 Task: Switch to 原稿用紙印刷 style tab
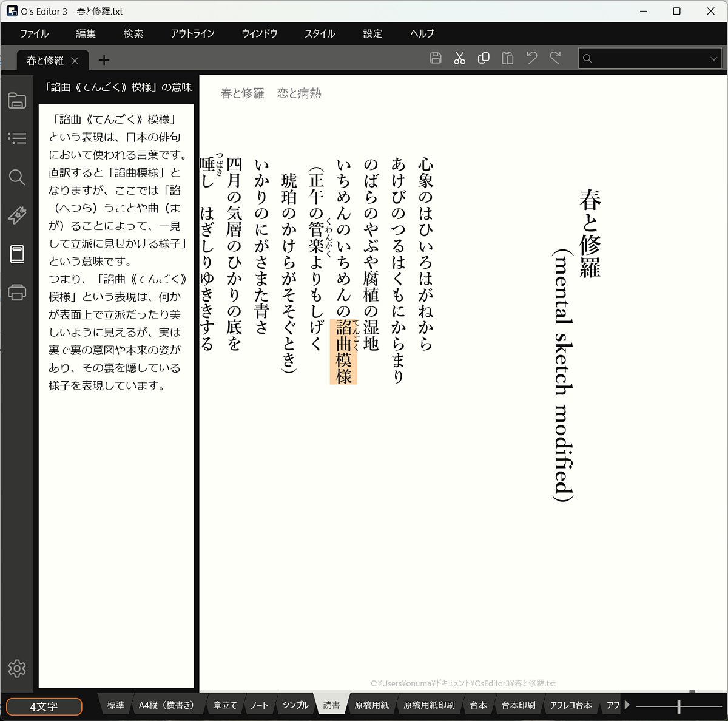click(x=429, y=705)
